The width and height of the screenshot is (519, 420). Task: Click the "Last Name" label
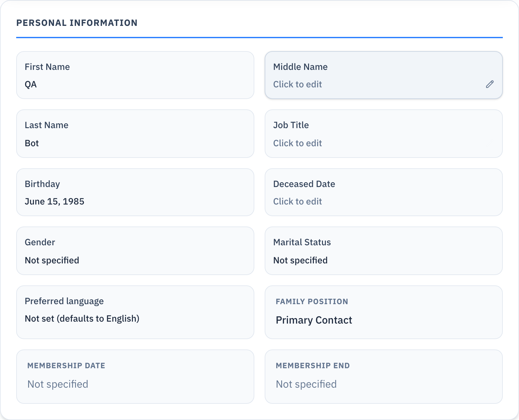47,125
